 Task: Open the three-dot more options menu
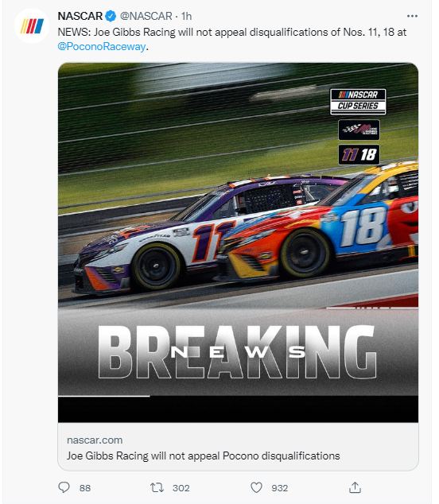(x=412, y=16)
